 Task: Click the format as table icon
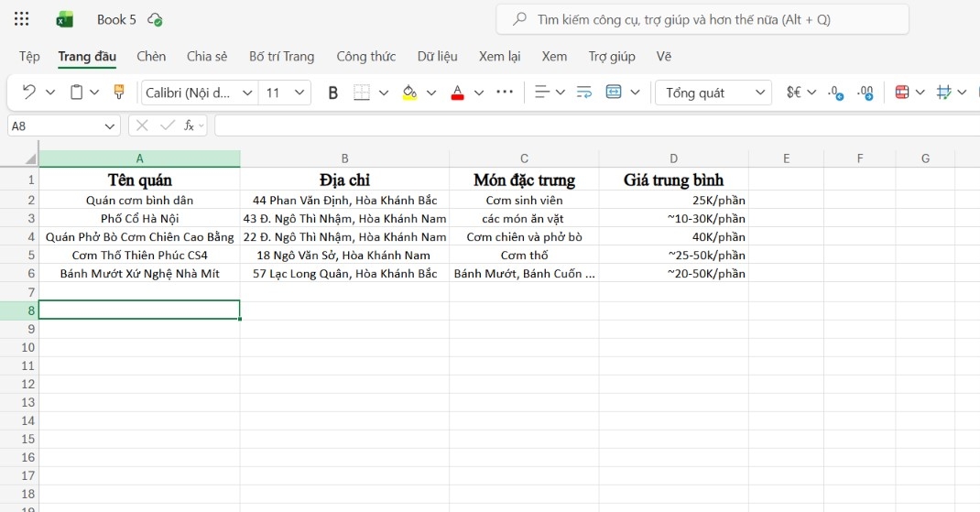tap(943, 93)
